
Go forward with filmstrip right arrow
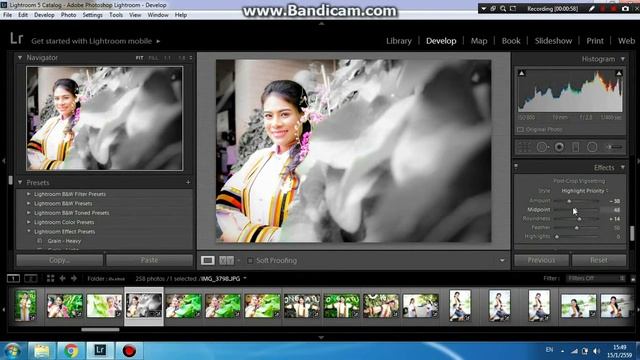74,278
